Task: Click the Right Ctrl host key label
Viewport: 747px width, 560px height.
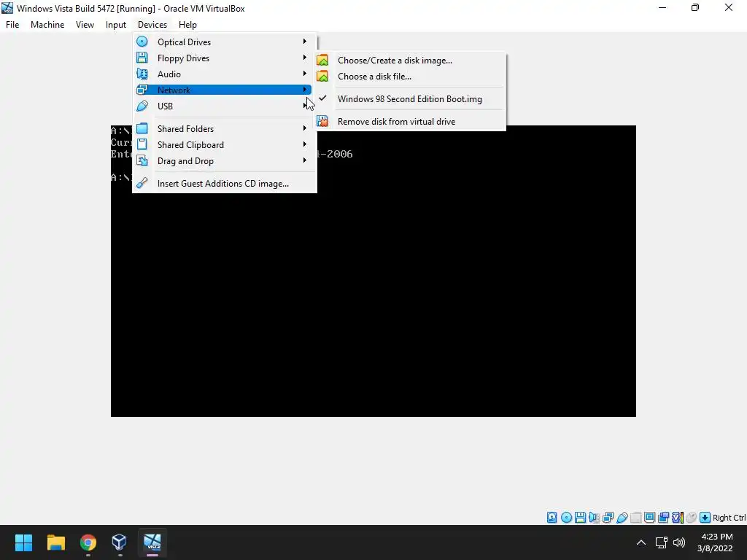Action: pos(729,518)
